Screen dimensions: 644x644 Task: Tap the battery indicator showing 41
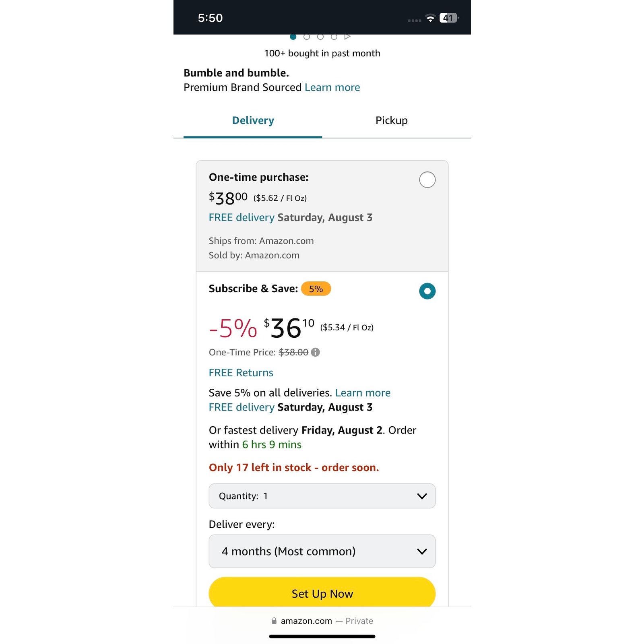pos(449,18)
